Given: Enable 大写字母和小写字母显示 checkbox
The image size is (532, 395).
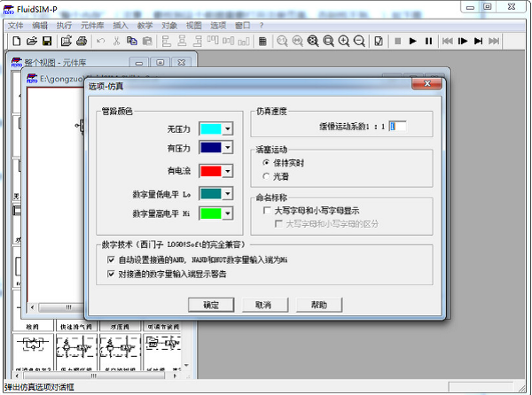Looking at the screenshot, I should pos(268,212).
